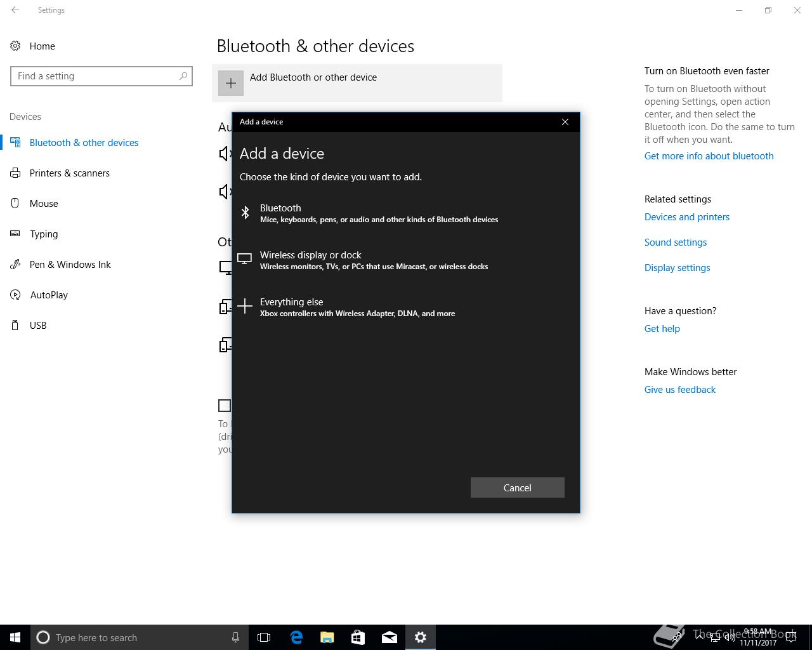Click the Bluetooth icon in Settings sidebar

click(x=15, y=142)
